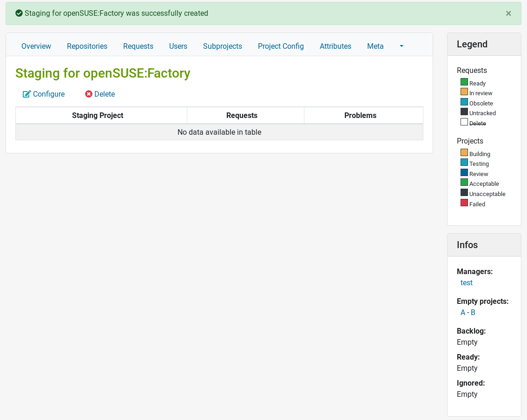The width and height of the screenshot is (527, 420).
Task: Click the teal Obsolete swatch
Action: click(464, 102)
